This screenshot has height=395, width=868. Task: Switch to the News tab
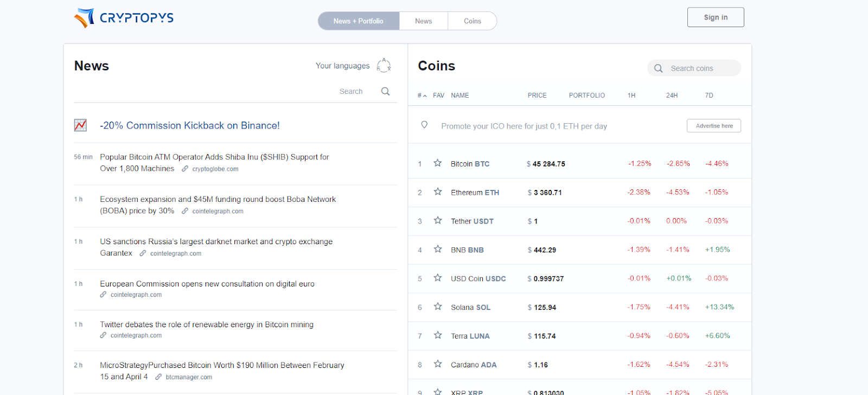(x=424, y=21)
